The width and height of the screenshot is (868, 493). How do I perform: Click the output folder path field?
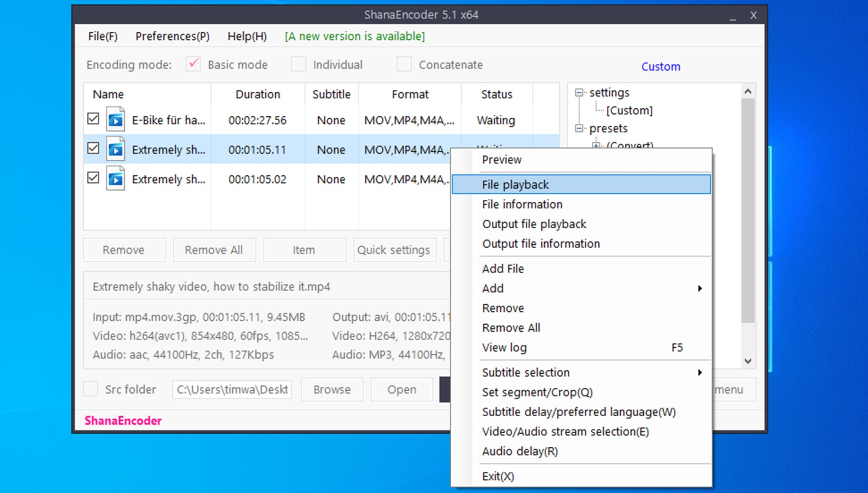tap(232, 390)
